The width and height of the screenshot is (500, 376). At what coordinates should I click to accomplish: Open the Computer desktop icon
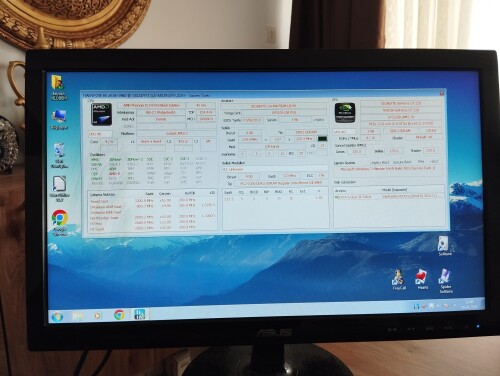59,120
